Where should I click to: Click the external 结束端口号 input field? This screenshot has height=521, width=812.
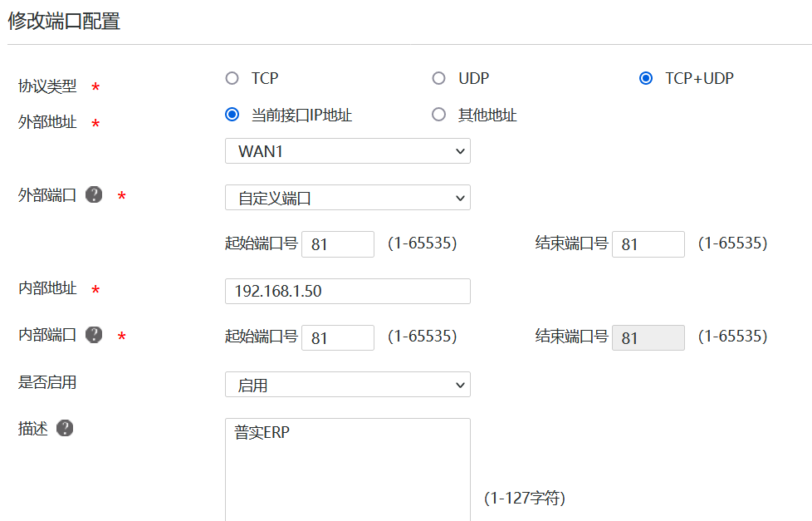click(x=648, y=244)
